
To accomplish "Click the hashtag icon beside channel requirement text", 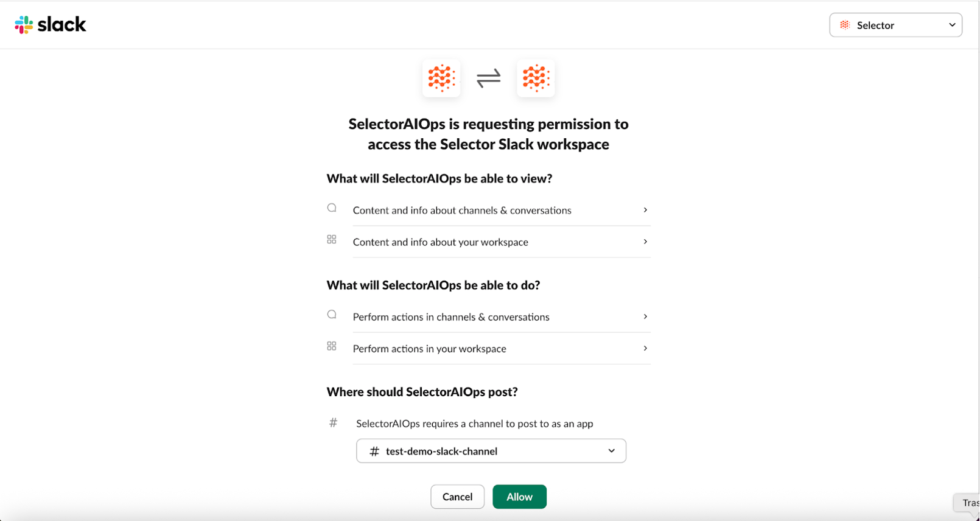I will pos(333,423).
